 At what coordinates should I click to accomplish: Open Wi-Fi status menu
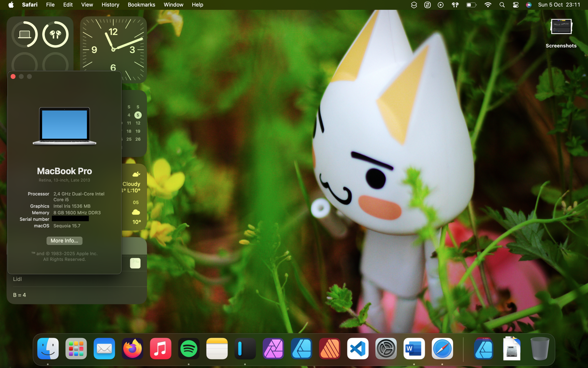tap(488, 5)
